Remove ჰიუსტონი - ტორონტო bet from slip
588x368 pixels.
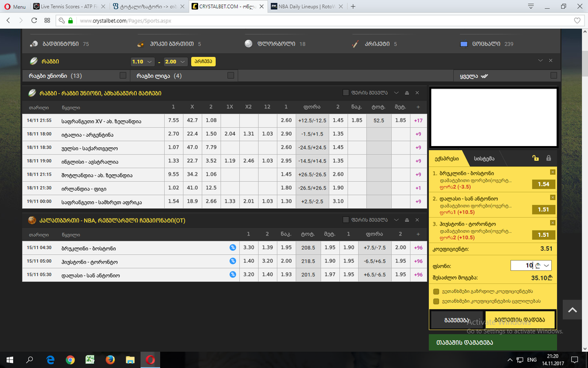tap(552, 223)
